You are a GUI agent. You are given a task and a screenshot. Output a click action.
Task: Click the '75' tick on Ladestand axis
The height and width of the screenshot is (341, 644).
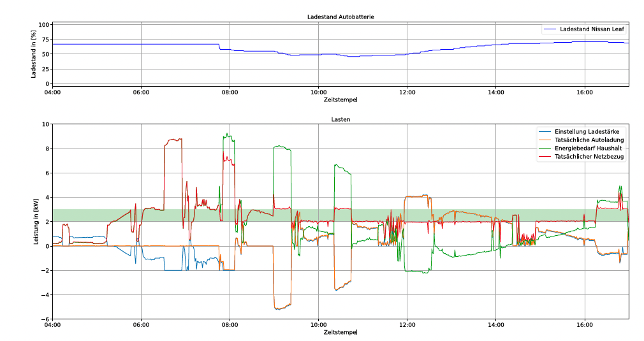[45, 40]
